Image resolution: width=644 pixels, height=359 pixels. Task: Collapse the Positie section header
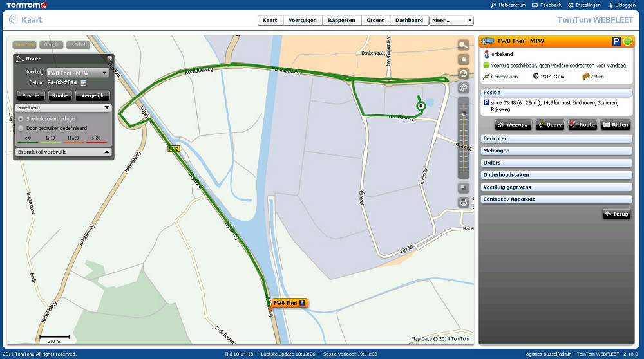tap(556, 92)
